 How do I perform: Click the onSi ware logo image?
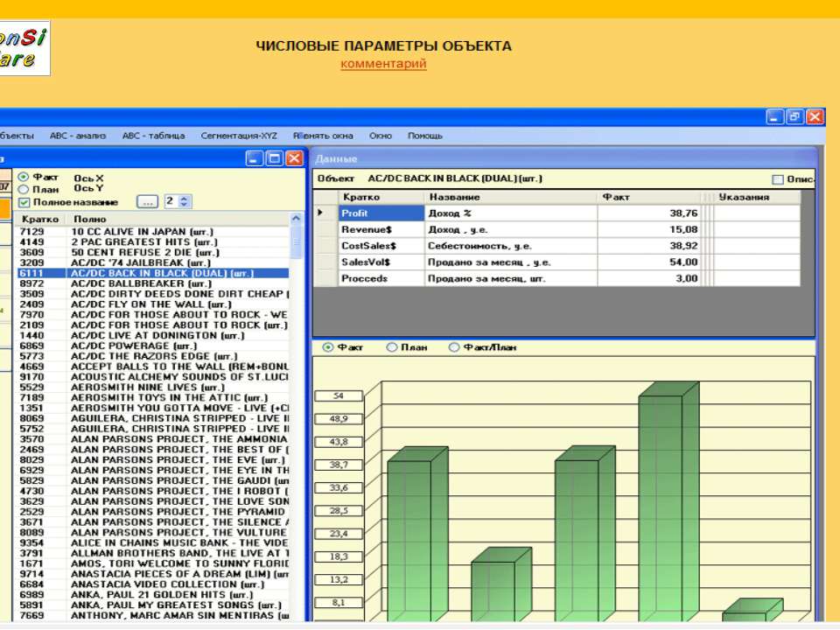tap(24, 48)
